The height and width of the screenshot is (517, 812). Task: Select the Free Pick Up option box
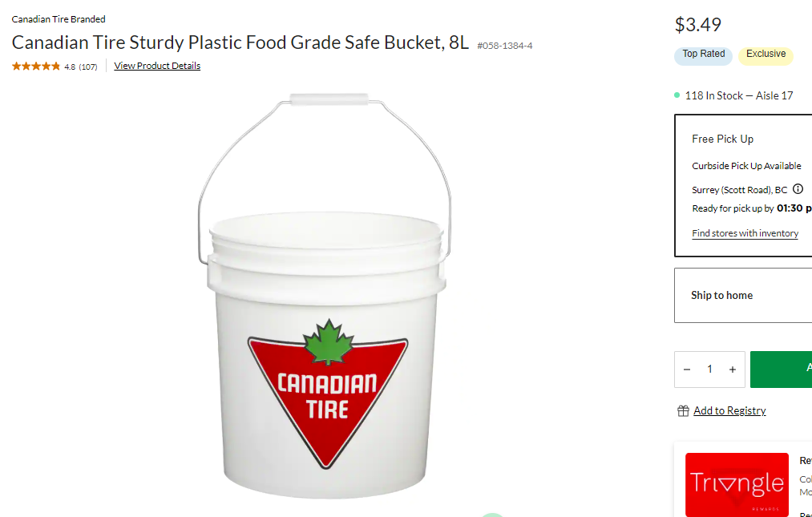click(x=743, y=185)
